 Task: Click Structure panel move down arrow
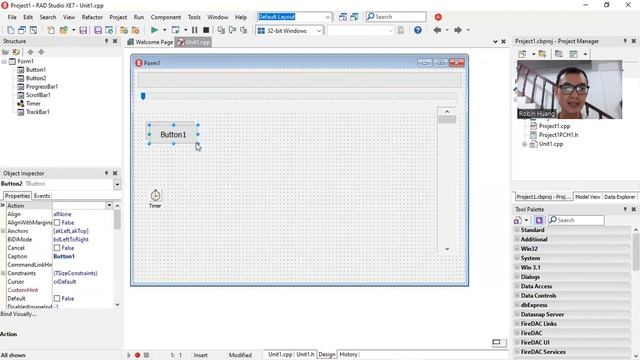coord(41,52)
